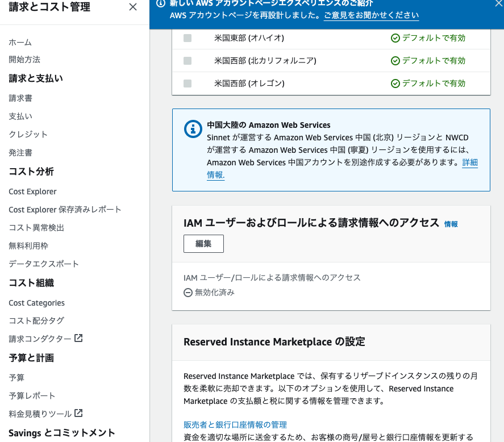Viewport: 504px width, 442px height.
Task: Check the 米国東部 (オハイオ) region checkbox
Action: click(x=188, y=38)
